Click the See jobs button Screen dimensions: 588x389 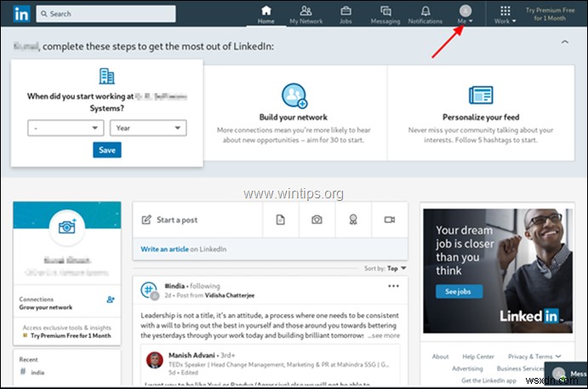coord(459,291)
